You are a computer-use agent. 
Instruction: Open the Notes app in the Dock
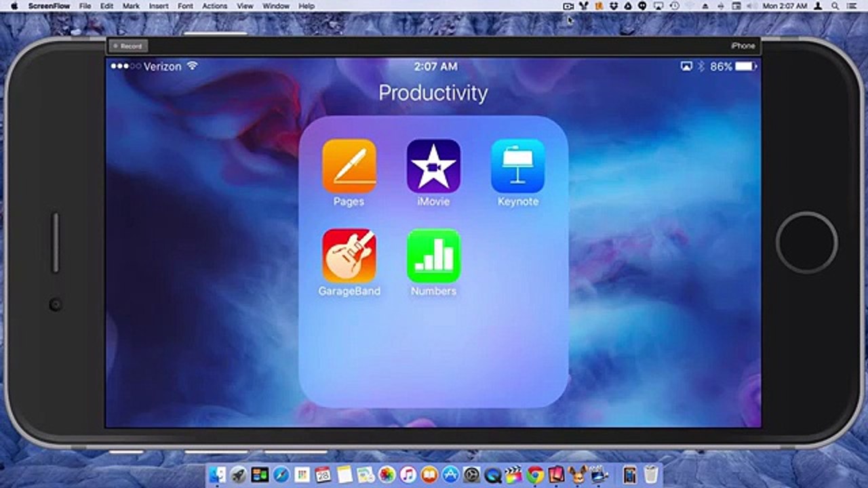344,474
